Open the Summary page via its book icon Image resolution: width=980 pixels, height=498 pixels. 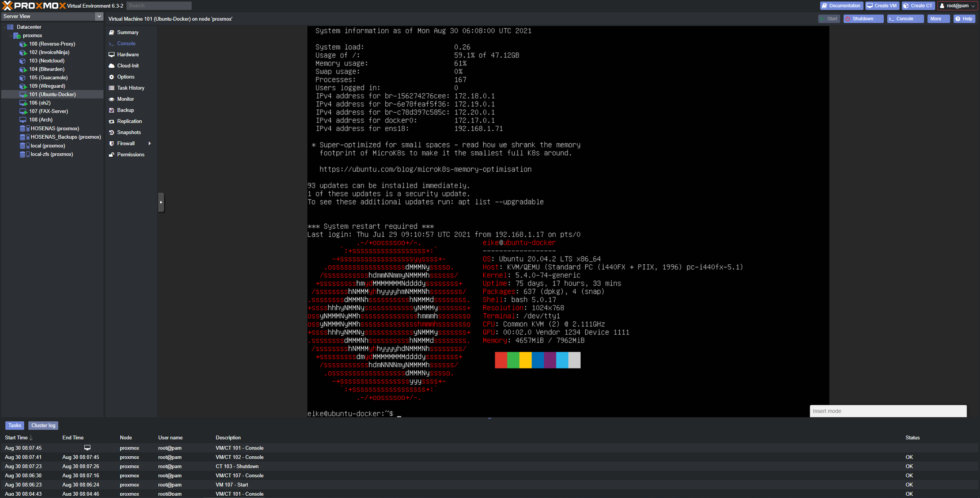point(112,33)
